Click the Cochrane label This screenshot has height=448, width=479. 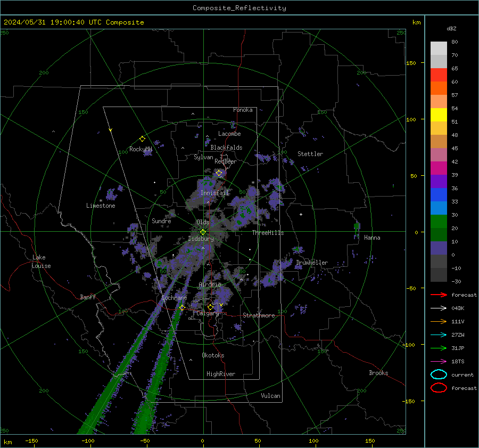click(174, 298)
